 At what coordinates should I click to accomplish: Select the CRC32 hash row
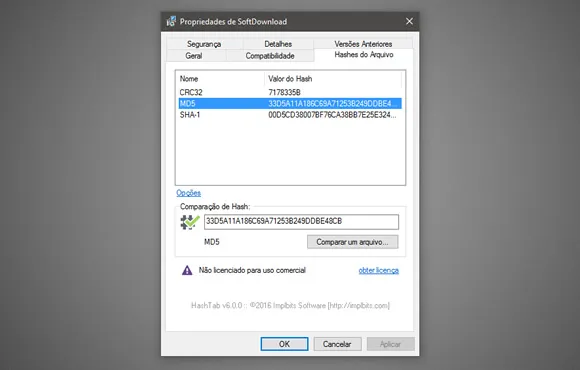pos(290,92)
